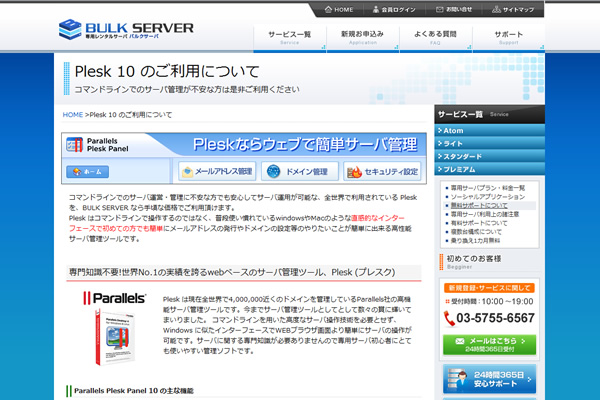This screenshot has width=600, height=400.
Task: Open the サービス一覧 navigation tab
Action: click(288, 37)
